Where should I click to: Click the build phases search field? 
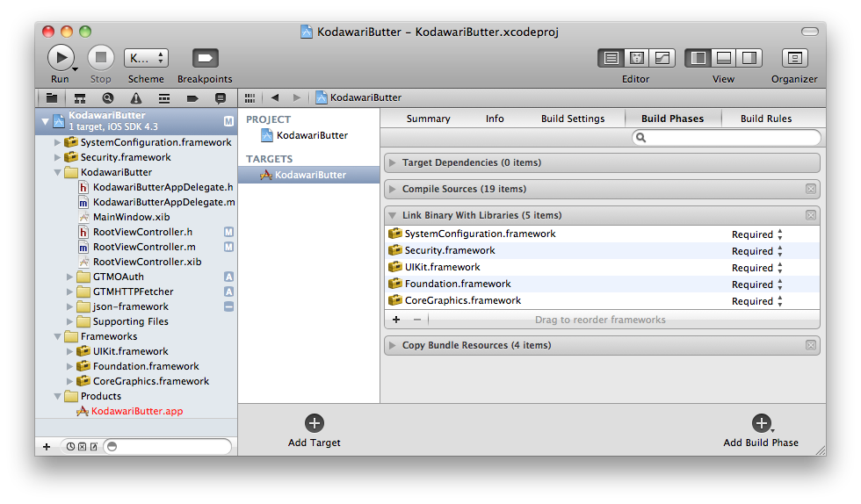click(x=727, y=137)
